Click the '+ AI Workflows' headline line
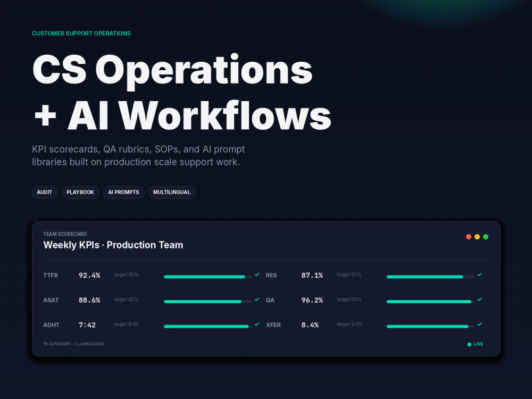 pyautogui.click(x=182, y=115)
